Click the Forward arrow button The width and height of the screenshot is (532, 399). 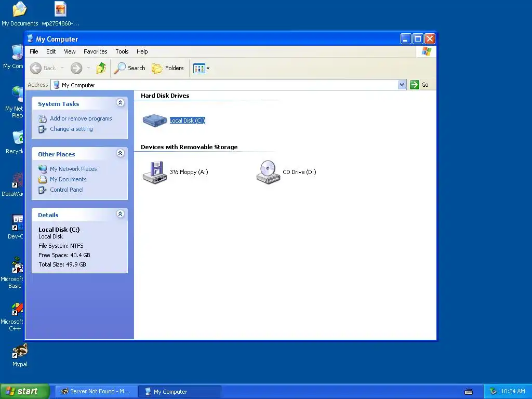tap(76, 68)
